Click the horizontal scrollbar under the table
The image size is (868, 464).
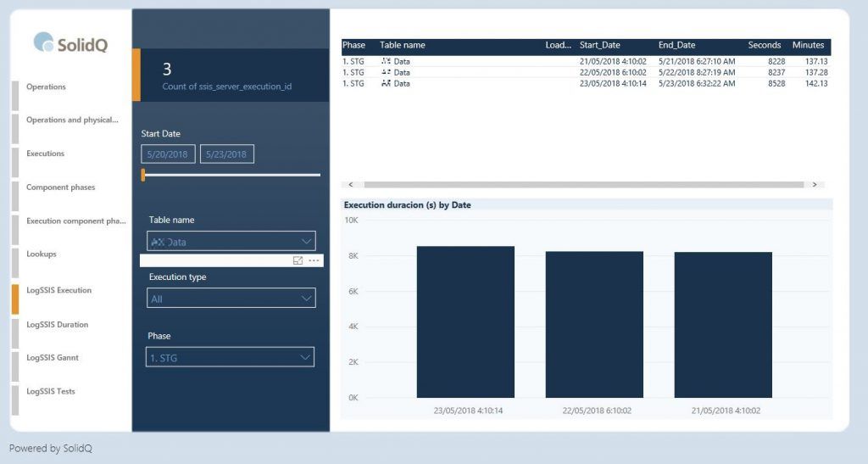tap(582, 184)
